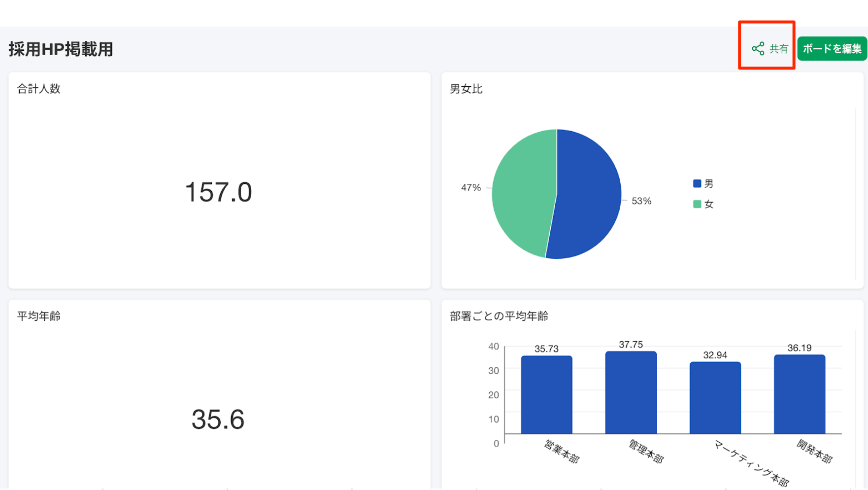
Task: Click the green 女 legend swatch
Action: click(697, 204)
